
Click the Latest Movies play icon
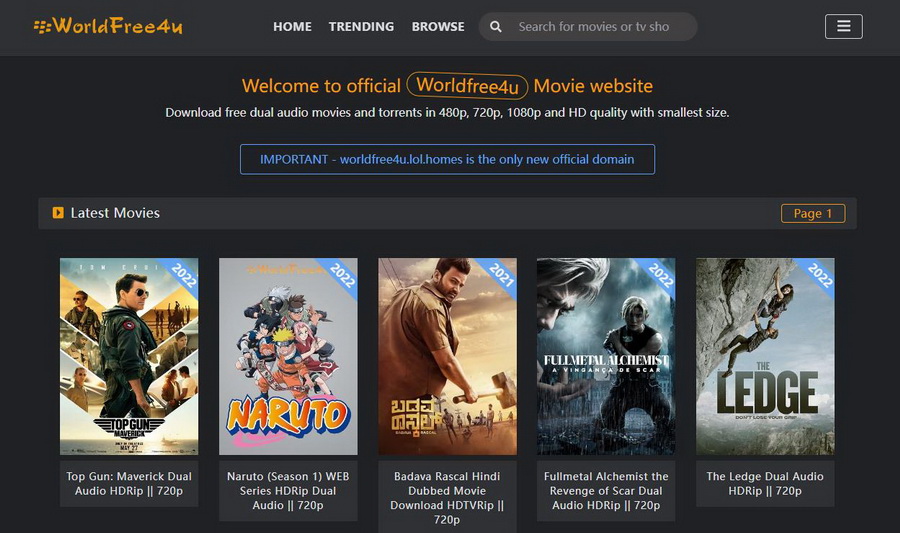(58, 213)
